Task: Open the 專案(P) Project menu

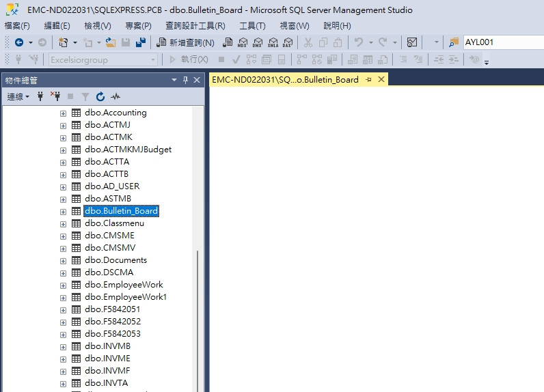Action: [x=139, y=26]
